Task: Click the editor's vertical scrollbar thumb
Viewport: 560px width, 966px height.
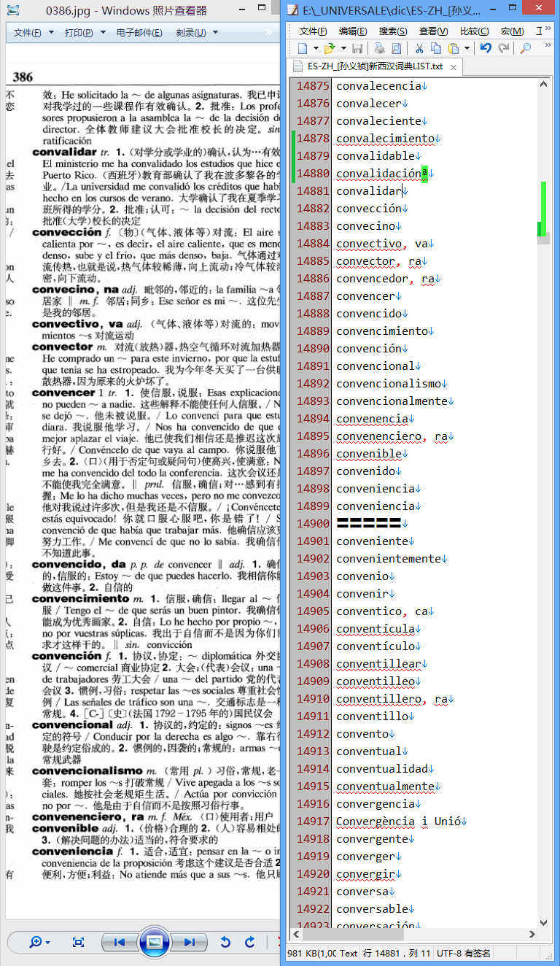Action: click(543, 239)
